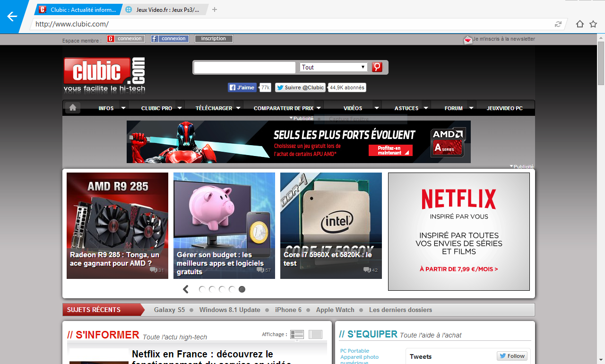The height and width of the screenshot is (364, 605).
Task: Open PC Portable category link
Action: pos(355,351)
